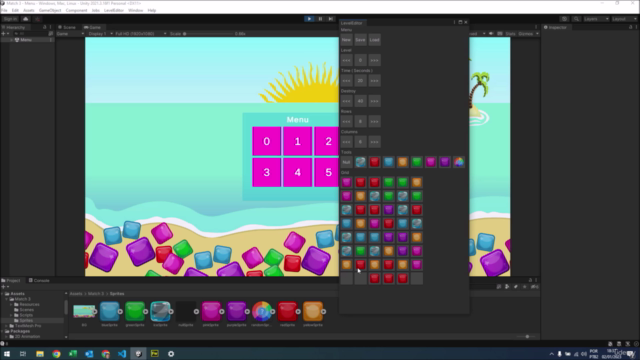Click the Step frame button
The height and width of the screenshot is (360, 640).
[331, 19]
